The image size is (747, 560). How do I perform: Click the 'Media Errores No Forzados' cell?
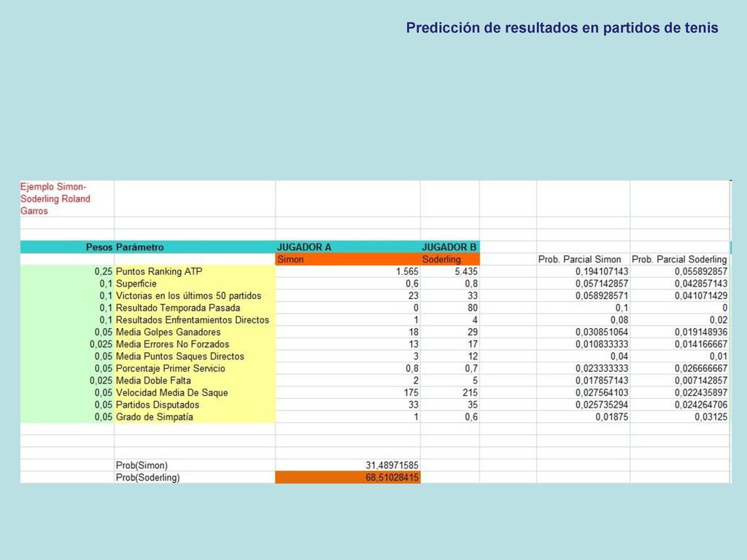tap(195, 344)
